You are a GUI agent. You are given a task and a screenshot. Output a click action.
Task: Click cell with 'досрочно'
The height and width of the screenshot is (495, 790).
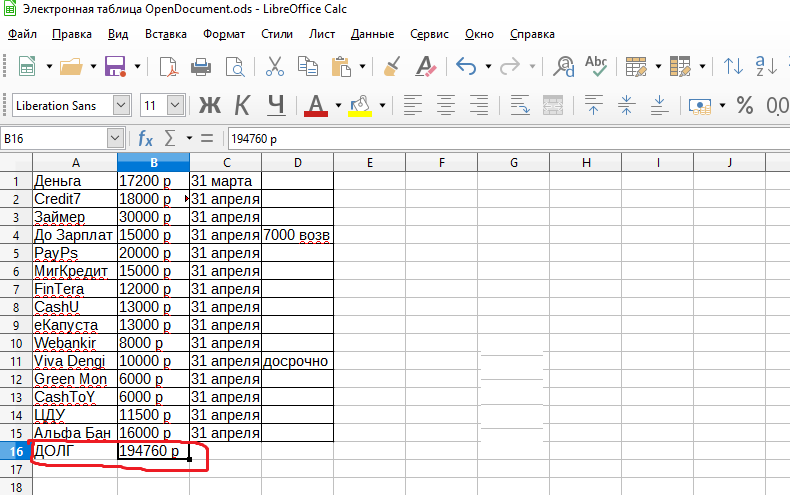[x=297, y=361]
